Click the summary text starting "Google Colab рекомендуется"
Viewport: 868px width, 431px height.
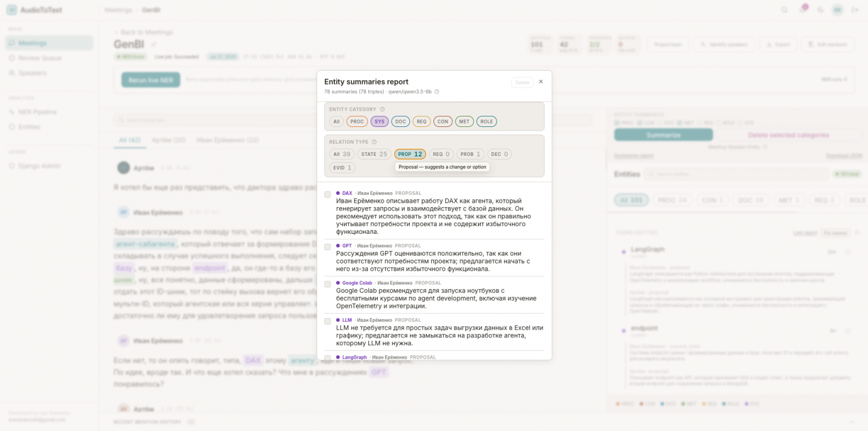pyautogui.click(x=436, y=298)
